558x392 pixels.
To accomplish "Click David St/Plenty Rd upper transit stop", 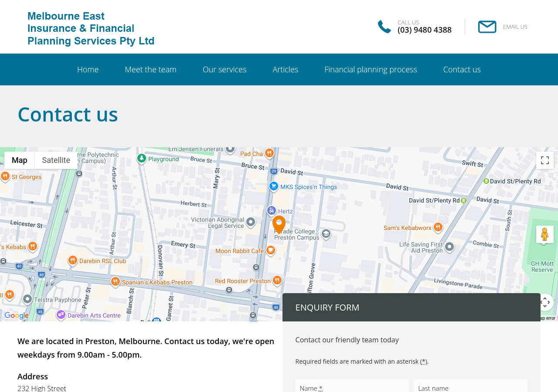I will point(486,181).
